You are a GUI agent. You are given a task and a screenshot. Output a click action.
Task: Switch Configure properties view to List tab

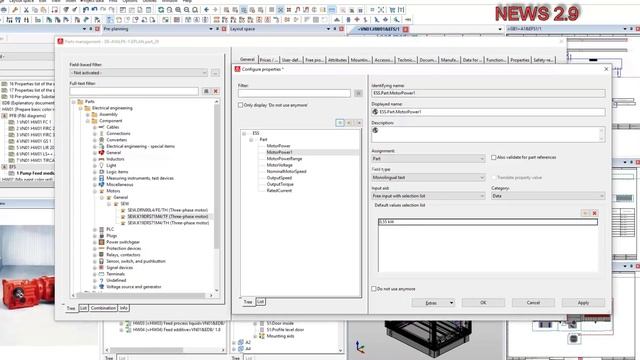(260, 302)
